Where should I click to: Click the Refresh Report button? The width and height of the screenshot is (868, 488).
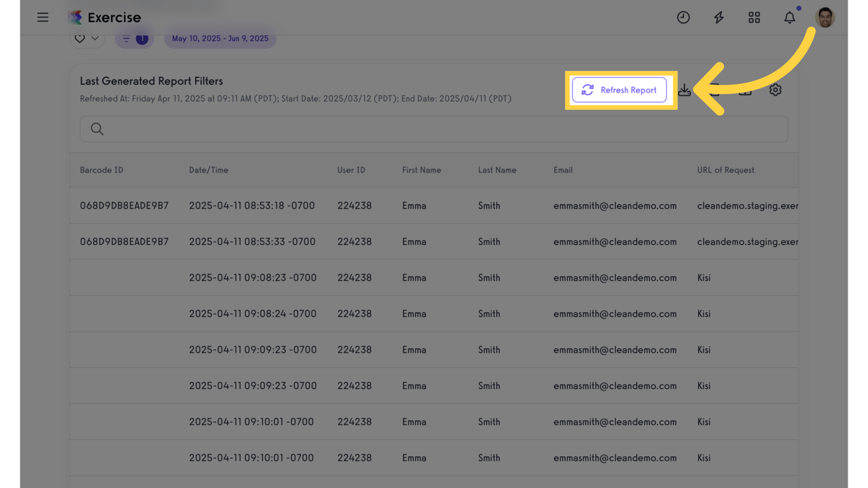[619, 90]
